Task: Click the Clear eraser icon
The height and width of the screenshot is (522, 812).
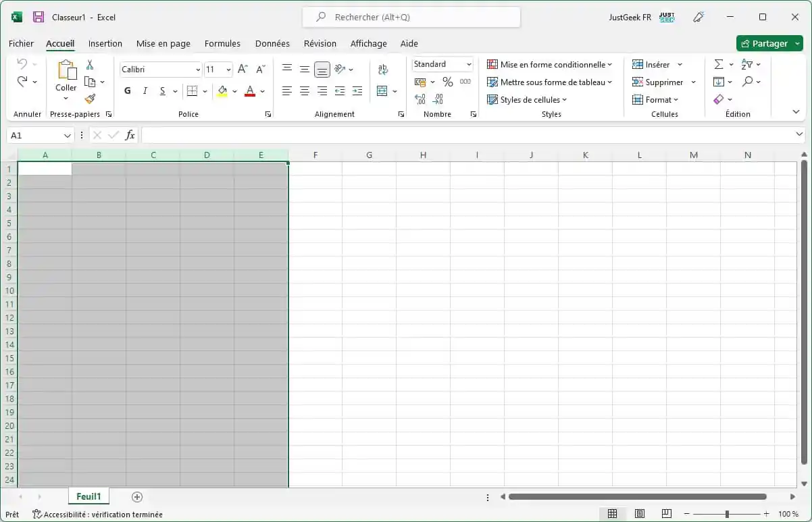Action: pos(719,99)
